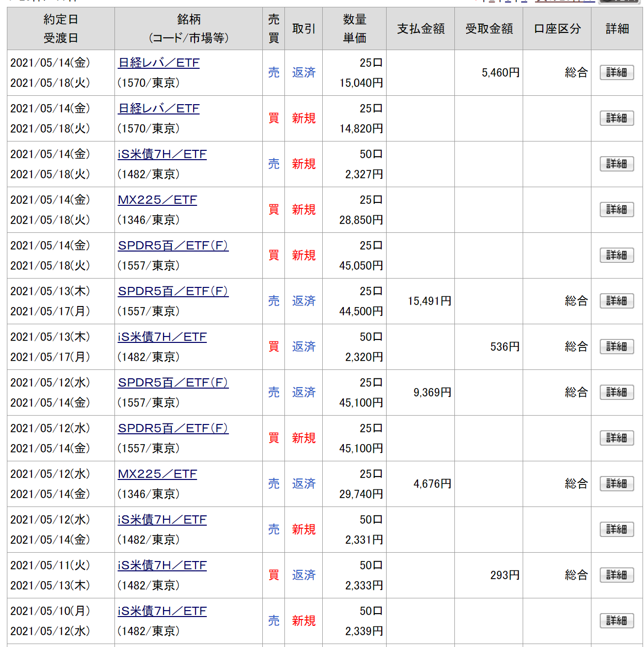This screenshot has height=647, width=644.
Task: Click 詳細 button for 15,491円 payment row
Action: point(616,301)
